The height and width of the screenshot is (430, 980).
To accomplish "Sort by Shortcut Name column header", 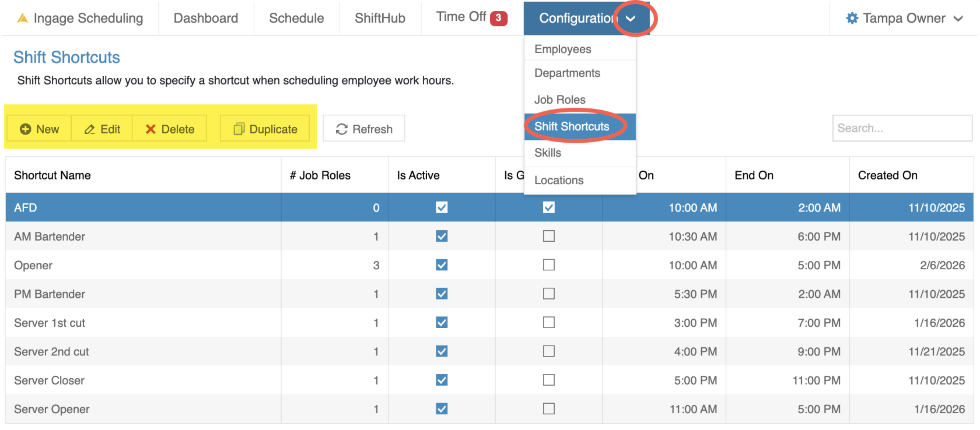I will pos(52,175).
